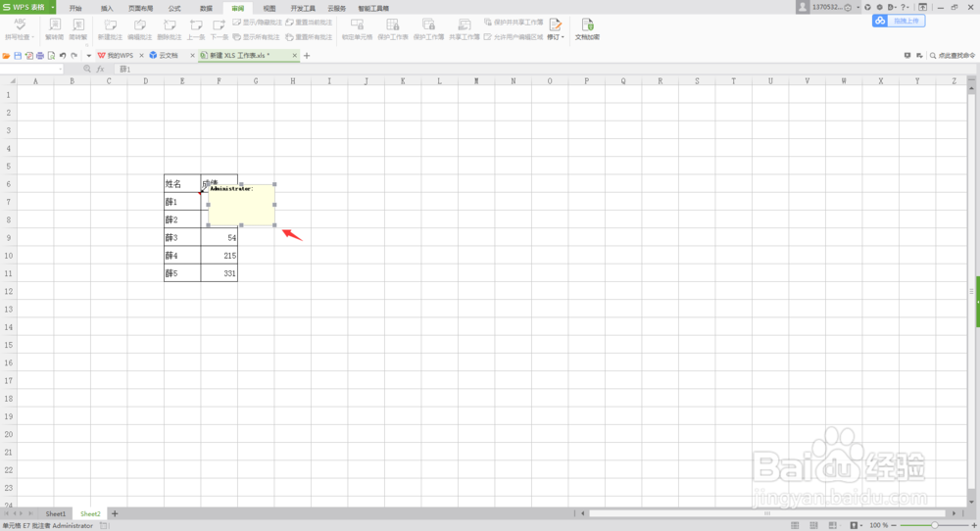Open the WPS 表格 application menu arrow
This screenshot has width=980, height=531.
click(53, 8)
